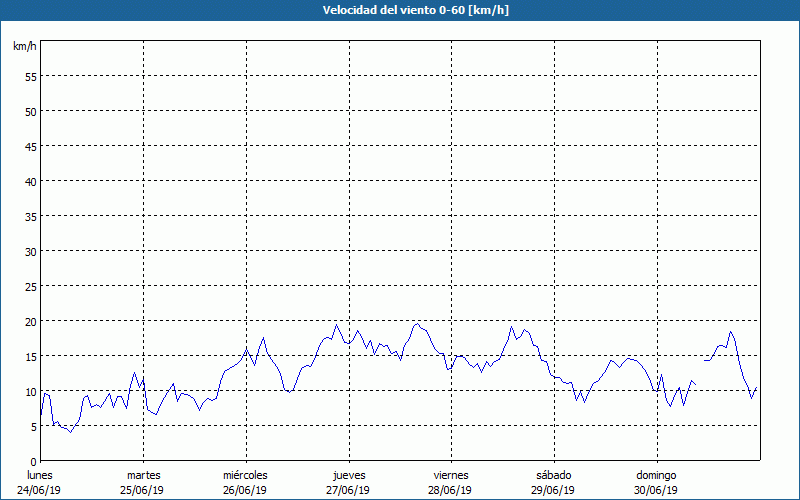Click the date label 25/06/19

point(142,490)
